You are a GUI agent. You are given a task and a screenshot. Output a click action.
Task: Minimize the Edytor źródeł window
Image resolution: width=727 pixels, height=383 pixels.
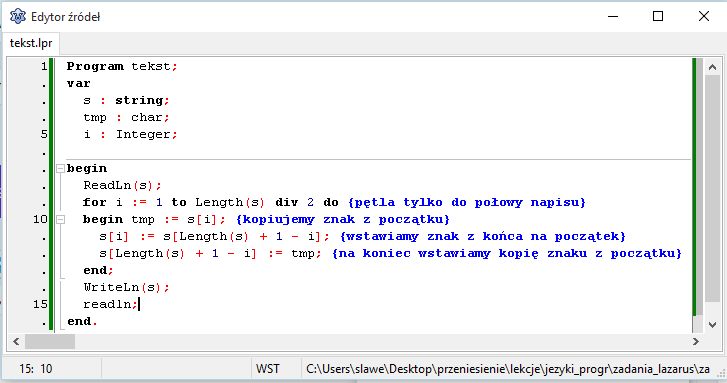click(613, 16)
